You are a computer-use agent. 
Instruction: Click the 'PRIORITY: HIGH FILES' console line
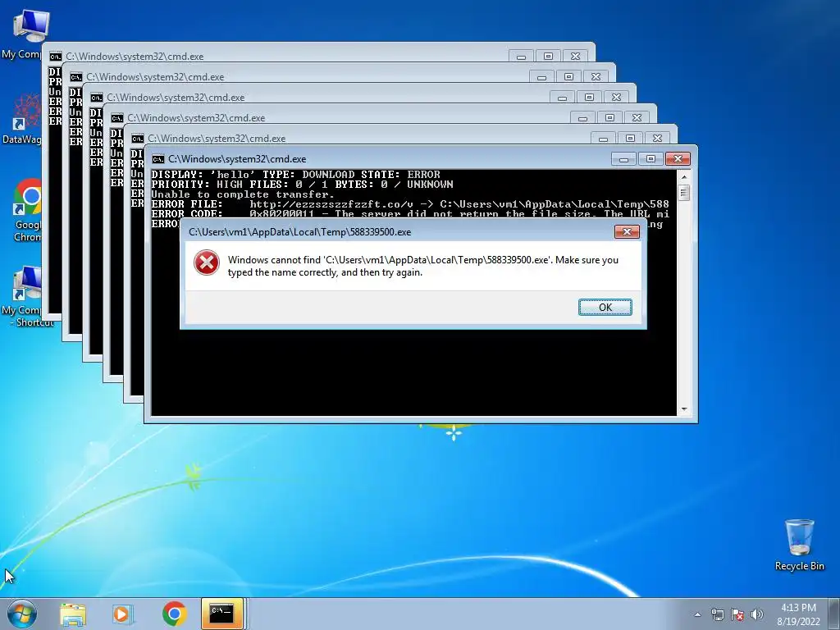302,185
